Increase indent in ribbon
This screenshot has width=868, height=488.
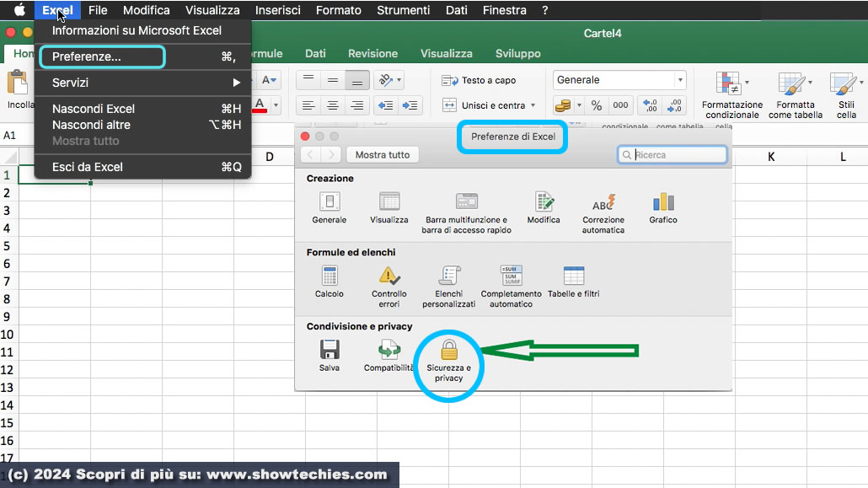pyautogui.click(x=410, y=105)
